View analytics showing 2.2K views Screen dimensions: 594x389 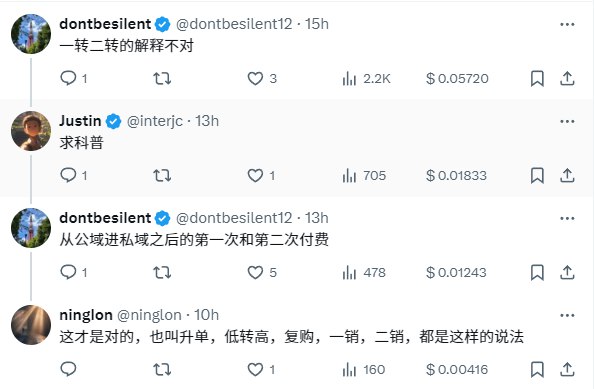pos(366,78)
